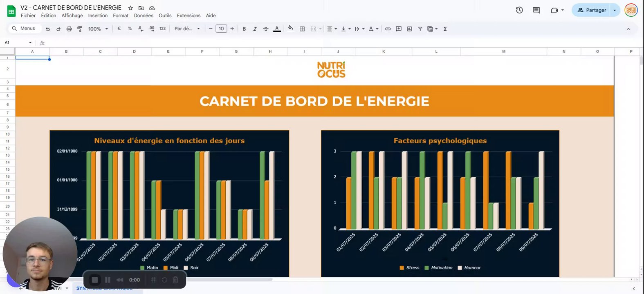Click the Partager share button

point(591,10)
